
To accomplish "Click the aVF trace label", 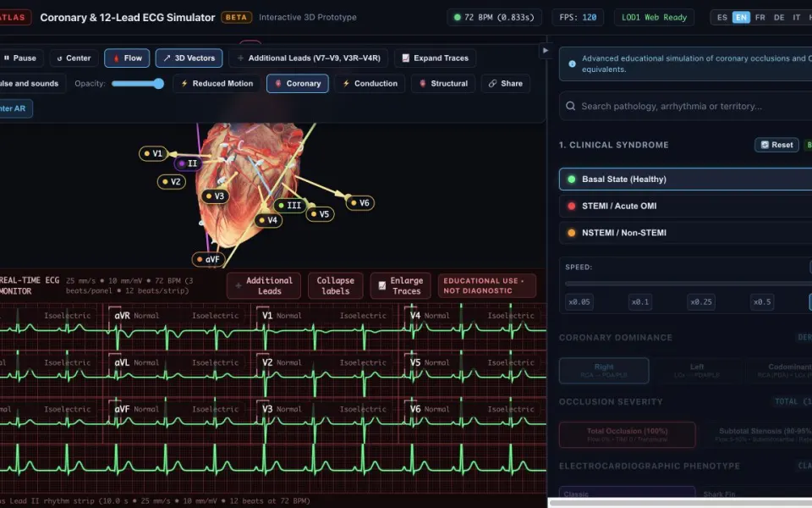I will 122,409.
